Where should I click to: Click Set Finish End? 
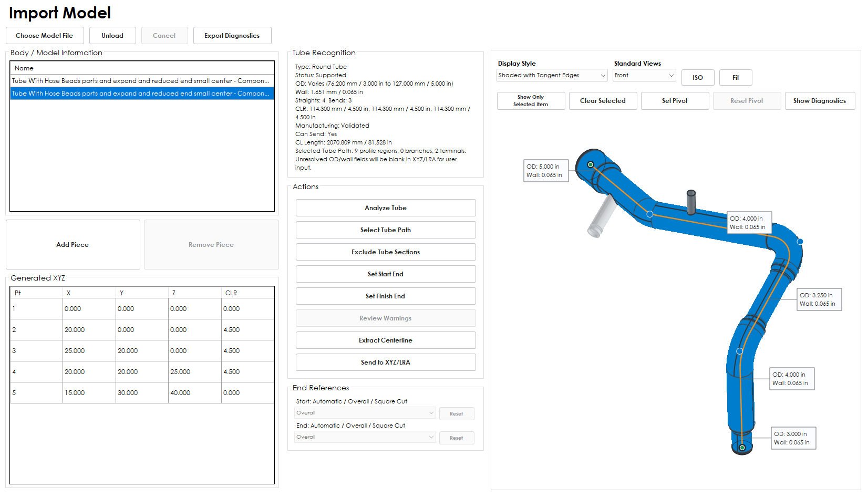tap(386, 296)
